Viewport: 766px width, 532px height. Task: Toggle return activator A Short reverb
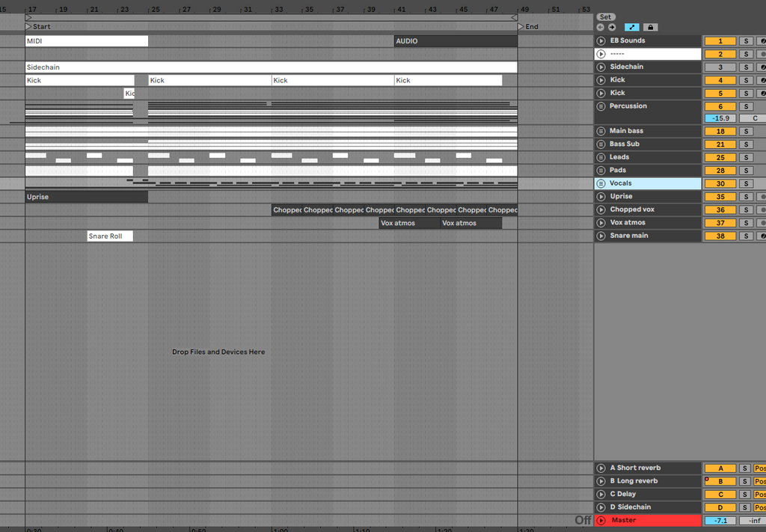point(720,468)
